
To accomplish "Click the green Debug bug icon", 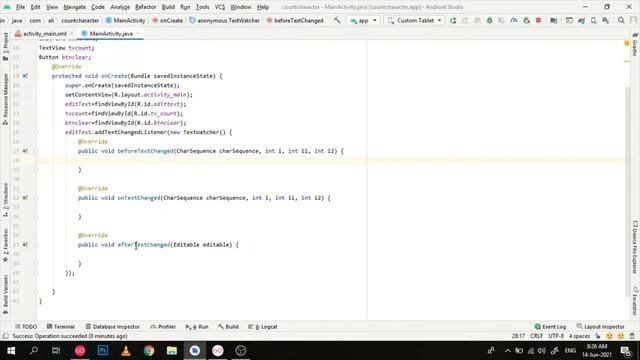I will 489,20.
